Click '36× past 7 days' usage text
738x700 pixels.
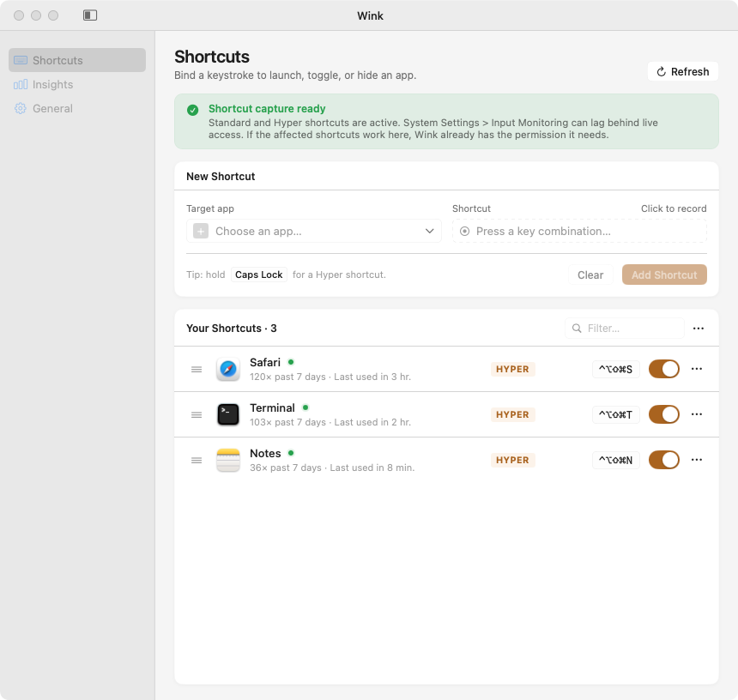tap(286, 468)
